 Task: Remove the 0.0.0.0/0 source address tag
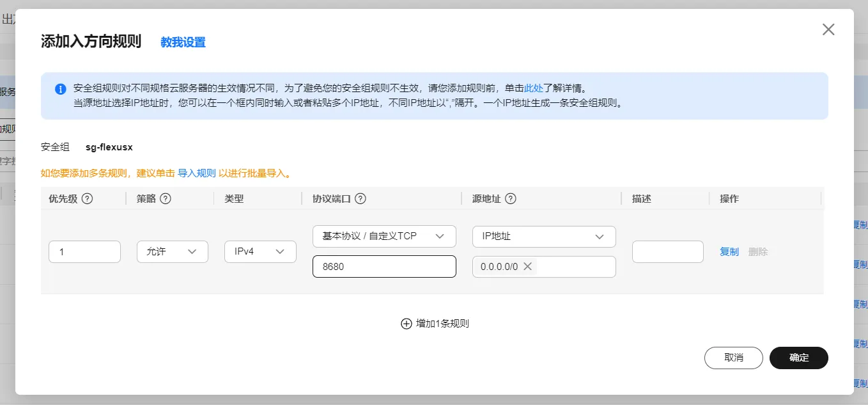tap(527, 267)
